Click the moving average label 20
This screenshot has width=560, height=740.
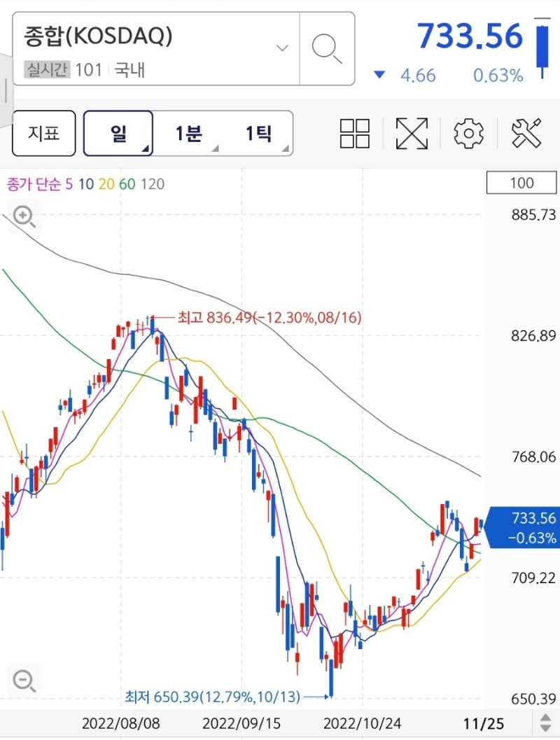[106, 184]
